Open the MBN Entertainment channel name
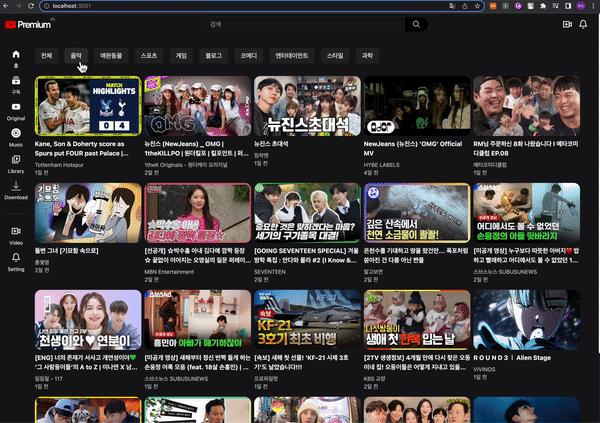This screenshot has width=600, height=423. 169,272
